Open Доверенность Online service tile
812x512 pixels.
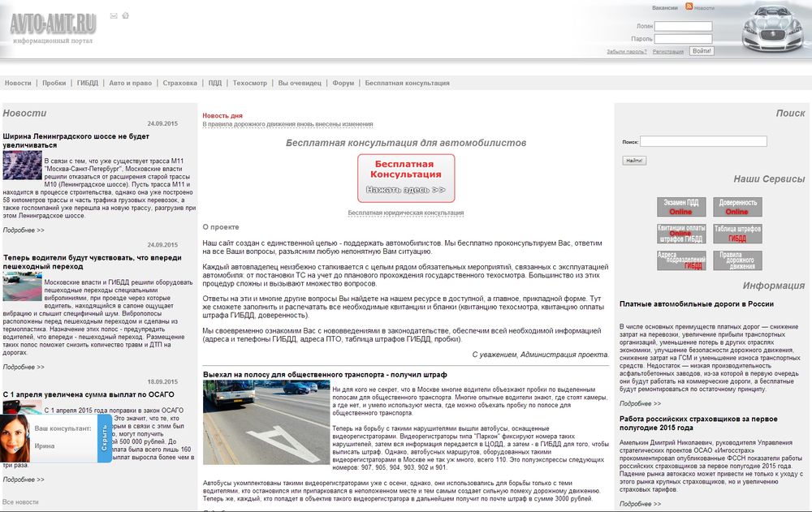(737, 207)
